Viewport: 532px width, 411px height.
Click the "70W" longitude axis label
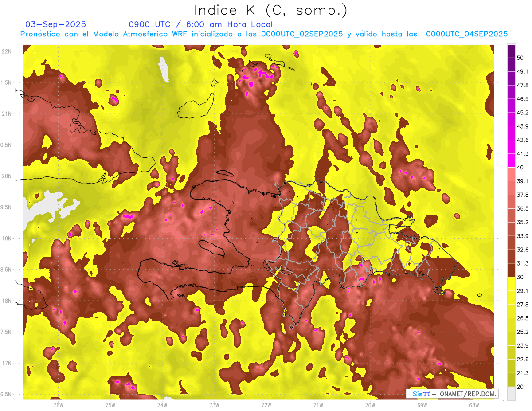point(370,405)
